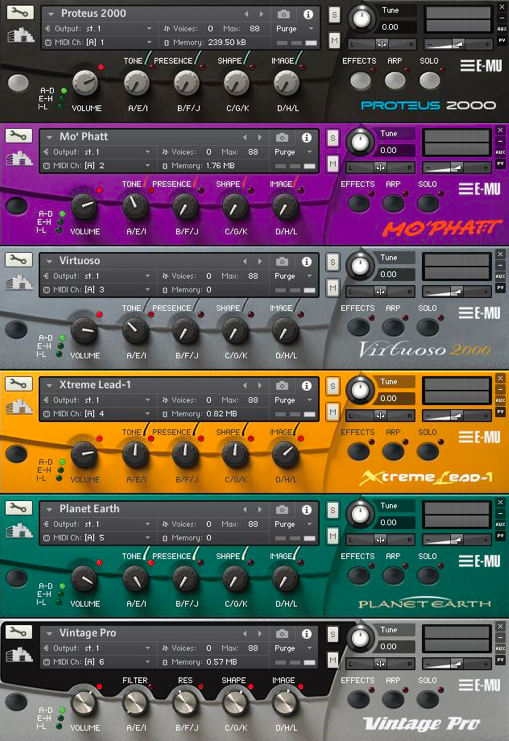This screenshot has width=509, height=741.
Task: Click the camera snapshot icon on Virtuoso
Action: pos(282,261)
